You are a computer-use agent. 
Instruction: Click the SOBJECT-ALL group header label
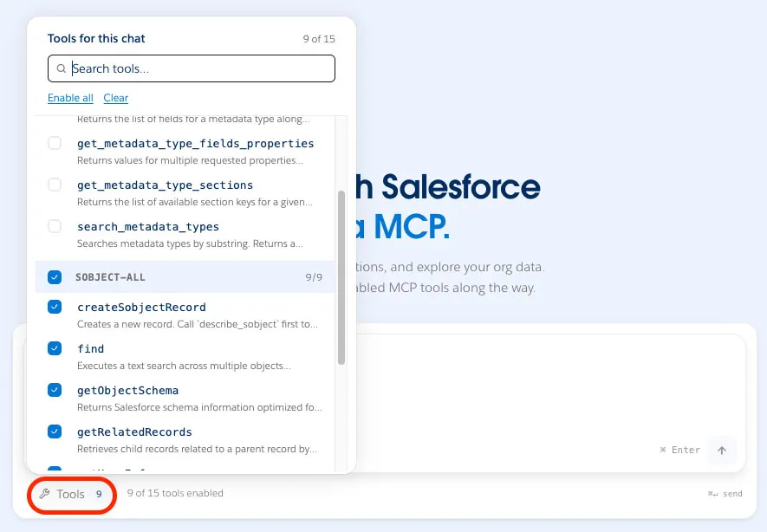point(110,277)
